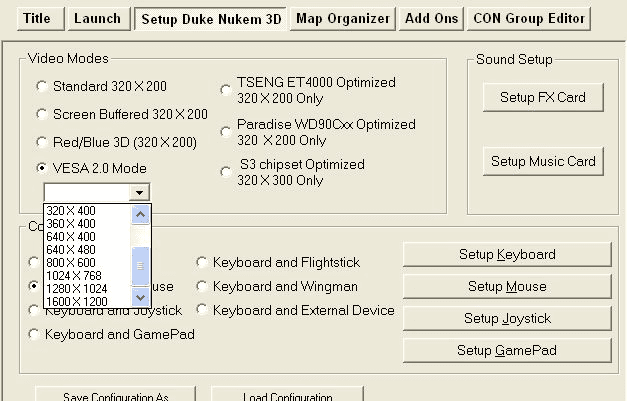Image resolution: width=627 pixels, height=401 pixels.
Task: Click the resolution list scrollbar thumb
Action: (x=140, y=266)
